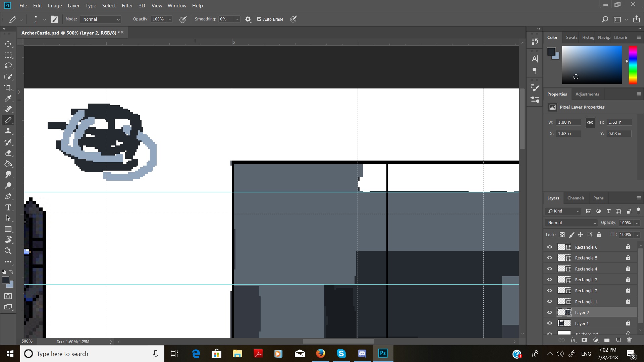Open the Filter menu
The width and height of the screenshot is (644, 362).
pyautogui.click(x=127, y=5)
